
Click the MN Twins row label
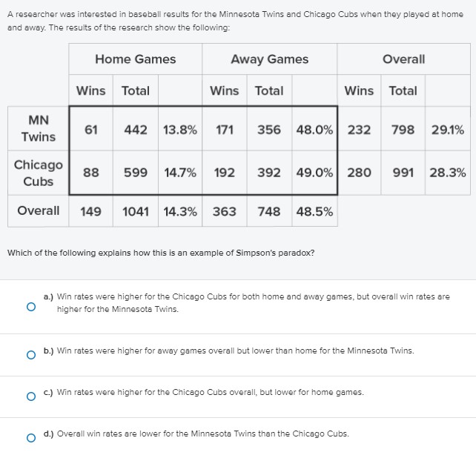tap(39, 128)
